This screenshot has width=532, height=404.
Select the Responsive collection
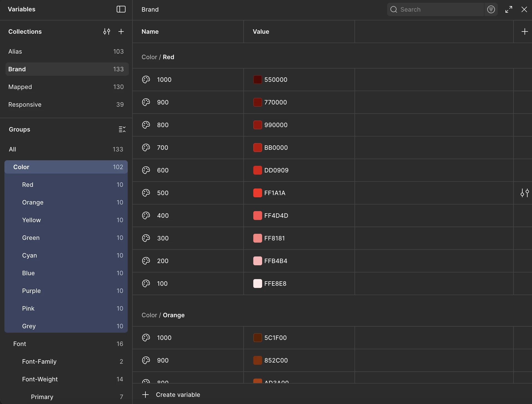click(67, 104)
